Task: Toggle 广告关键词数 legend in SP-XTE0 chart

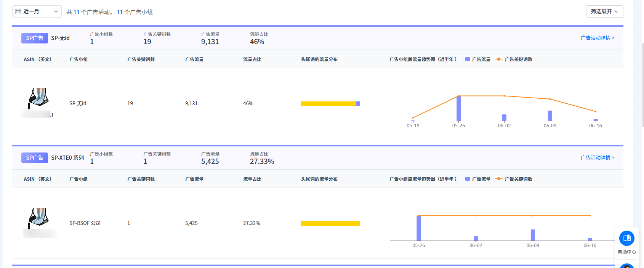Action: coord(514,179)
